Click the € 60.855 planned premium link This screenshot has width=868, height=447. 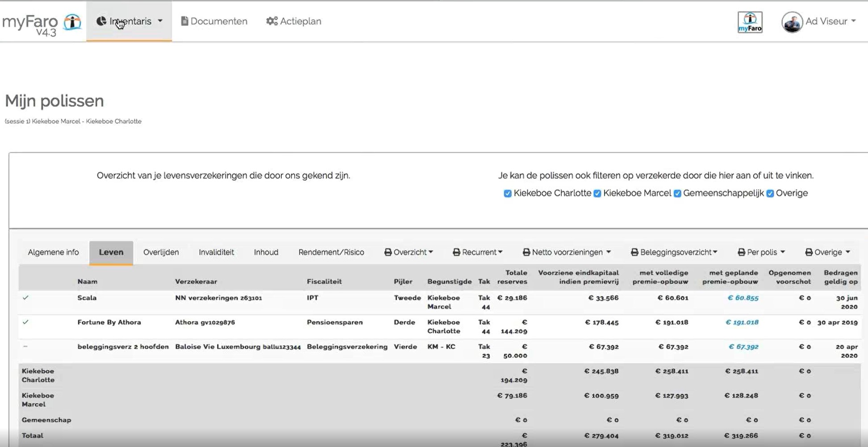point(743,298)
